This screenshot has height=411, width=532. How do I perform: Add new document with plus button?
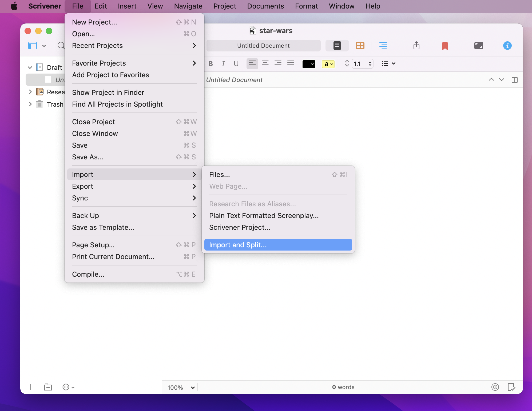point(31,387)
